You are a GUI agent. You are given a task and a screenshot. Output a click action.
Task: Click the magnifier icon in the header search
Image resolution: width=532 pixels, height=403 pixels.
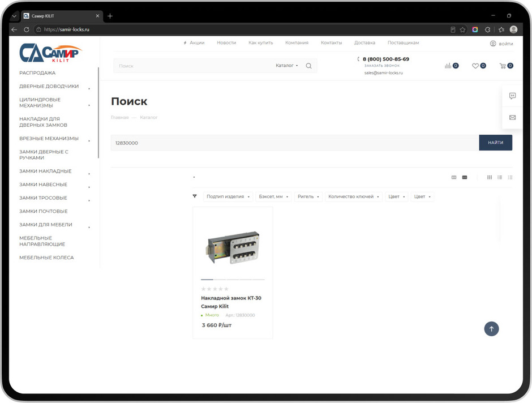coord(309,66)
